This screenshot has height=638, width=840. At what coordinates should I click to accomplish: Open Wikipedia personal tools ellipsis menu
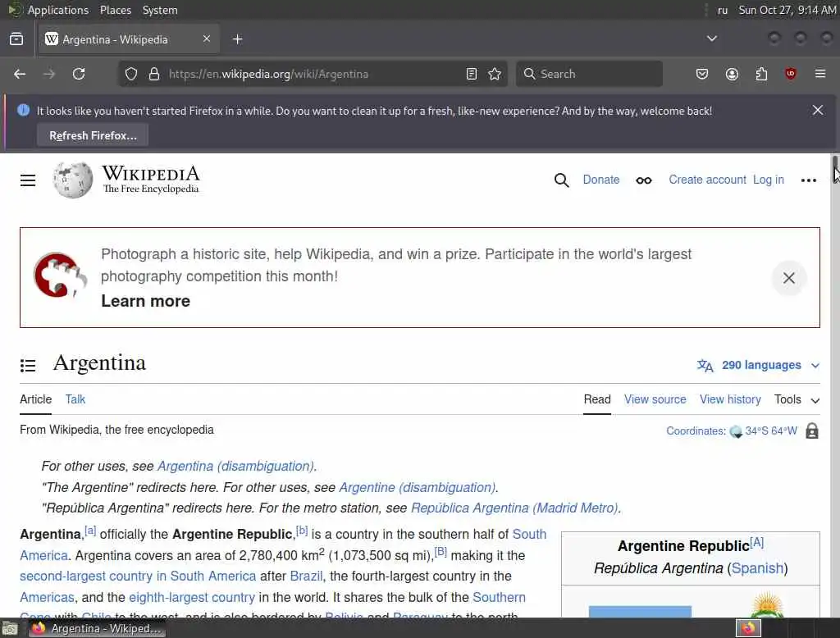pyautogui.click(x=808, y=180)
